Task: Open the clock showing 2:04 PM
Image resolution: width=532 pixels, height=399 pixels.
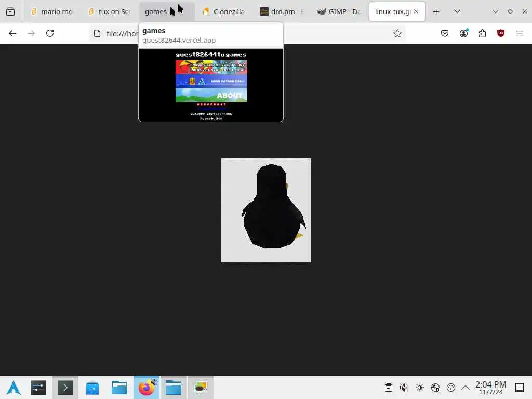Action: click(x=490, y=388)
